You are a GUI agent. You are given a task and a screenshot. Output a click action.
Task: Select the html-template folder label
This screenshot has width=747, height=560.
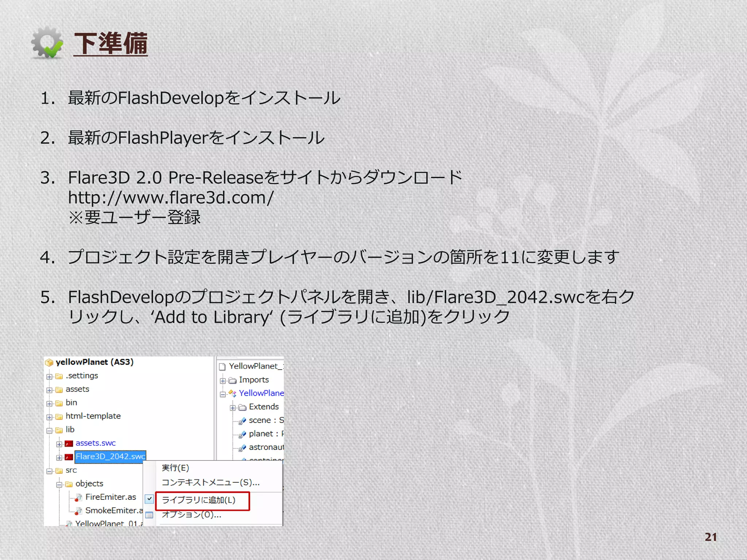93,416
